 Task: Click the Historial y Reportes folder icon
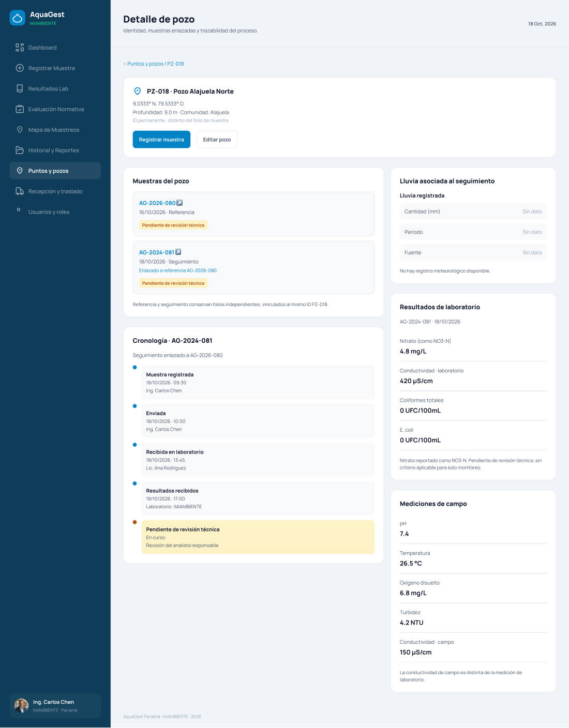[x=20, y=150]
